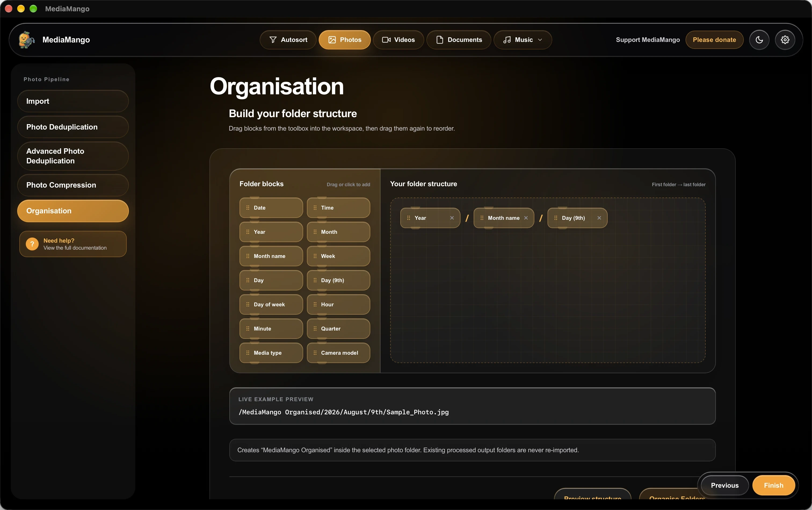
Task: Click the macOS yellow minimize window button
Action: 21,9
